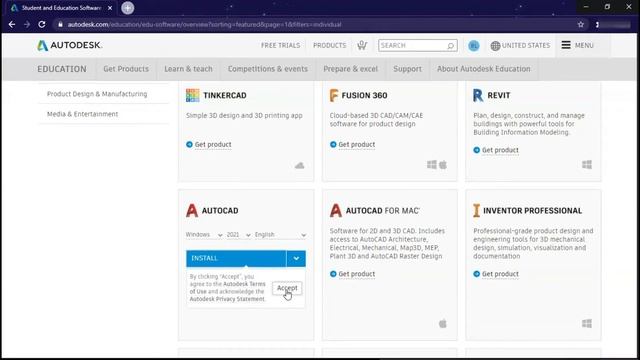Click Get product under Tinkercad
Screen dimensions: 640x360
click(213, 144)
